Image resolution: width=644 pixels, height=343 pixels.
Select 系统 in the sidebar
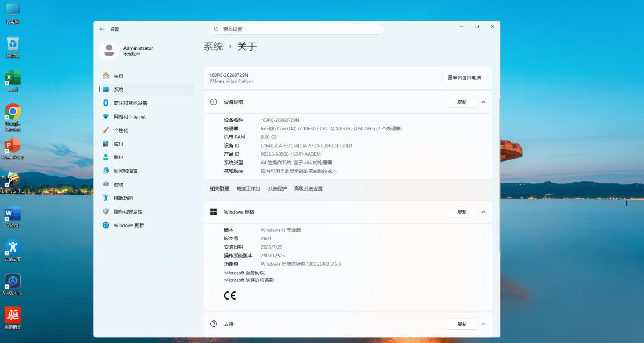147,90
